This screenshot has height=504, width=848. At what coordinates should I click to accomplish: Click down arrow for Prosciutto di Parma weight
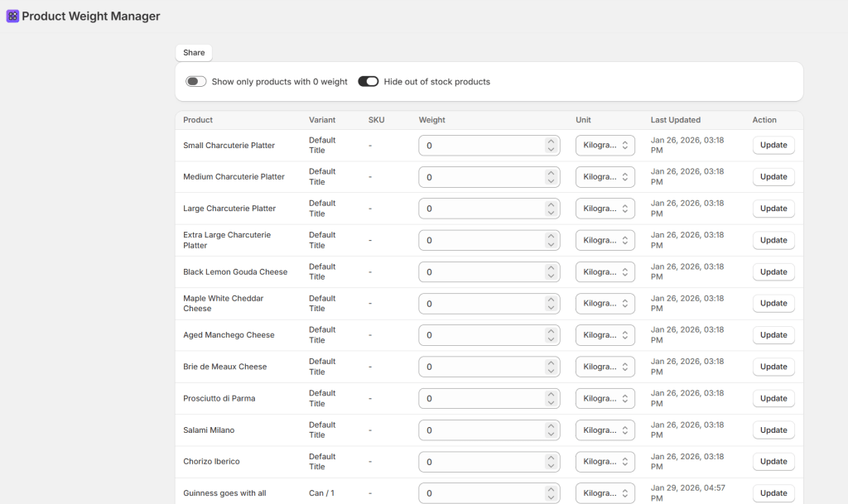pos(551,403)
